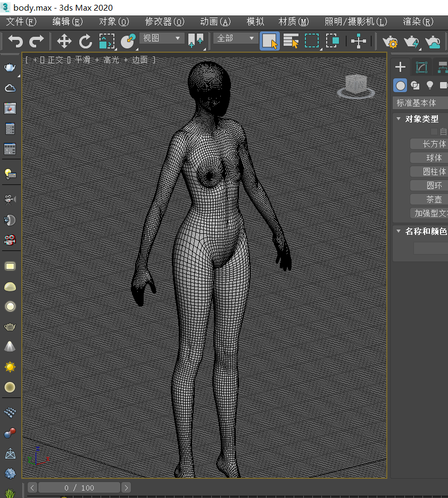
Task: Activate the Select Object arrow tool
Action: (270, 41)
